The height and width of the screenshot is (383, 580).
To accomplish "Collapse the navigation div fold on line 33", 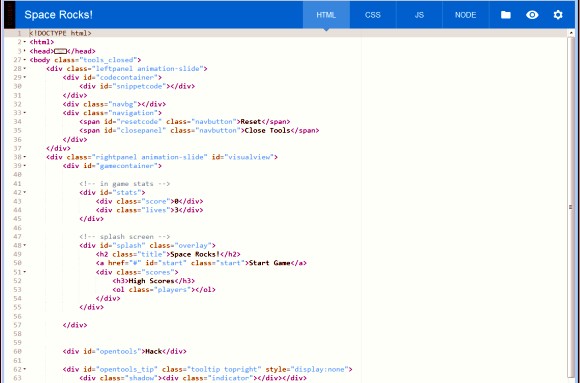I will pos(25,112).
